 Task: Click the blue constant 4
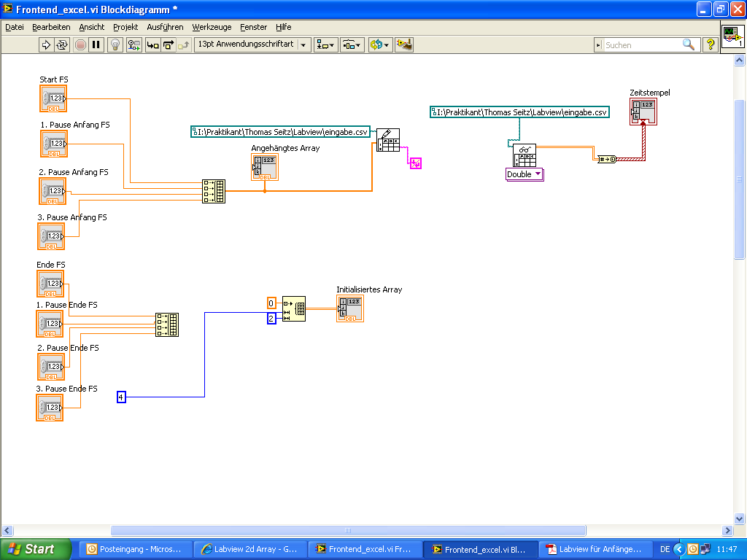coord(121,397)
